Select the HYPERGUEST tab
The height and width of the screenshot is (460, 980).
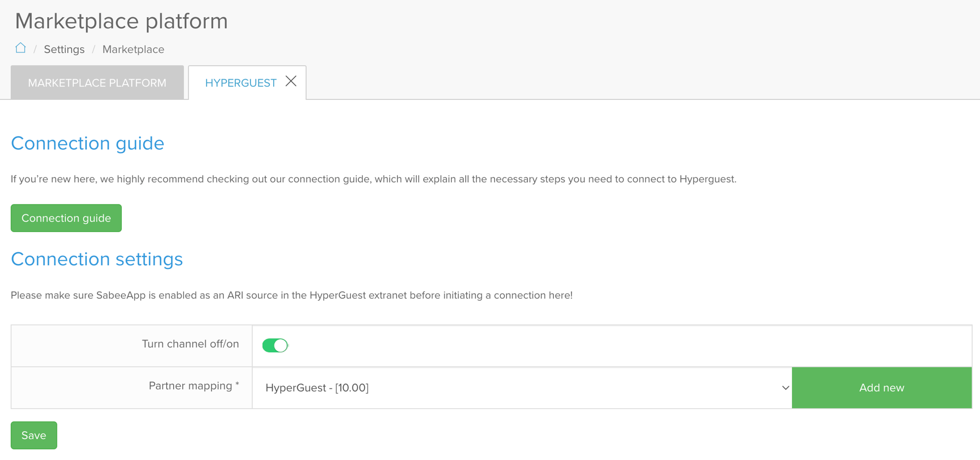pos(241,83)
